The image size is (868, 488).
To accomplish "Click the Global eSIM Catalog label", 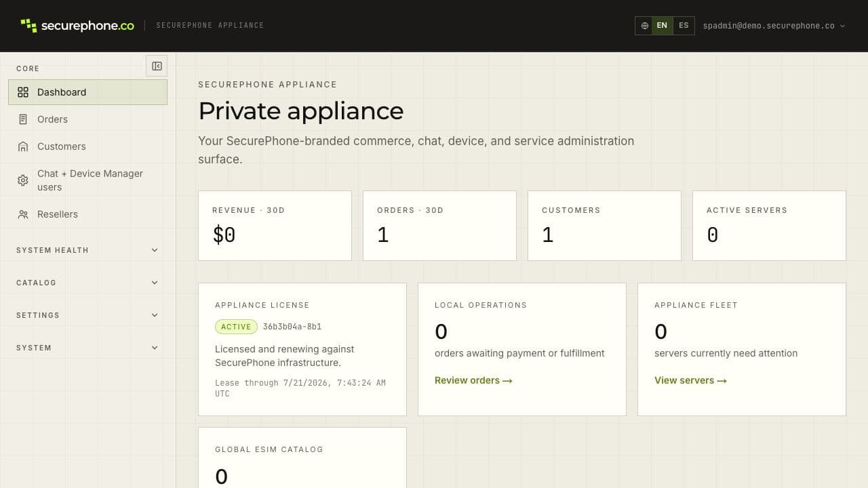I will (269, 449).
